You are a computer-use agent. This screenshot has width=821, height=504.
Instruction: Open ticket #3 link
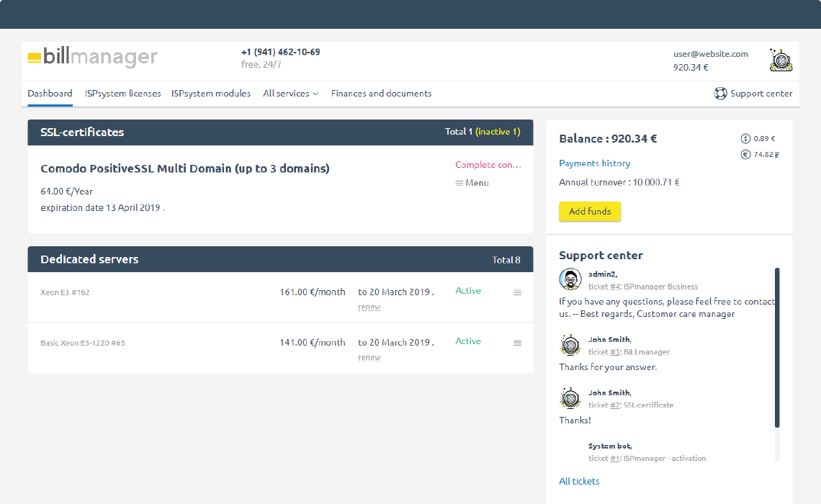tap(615, 352)
